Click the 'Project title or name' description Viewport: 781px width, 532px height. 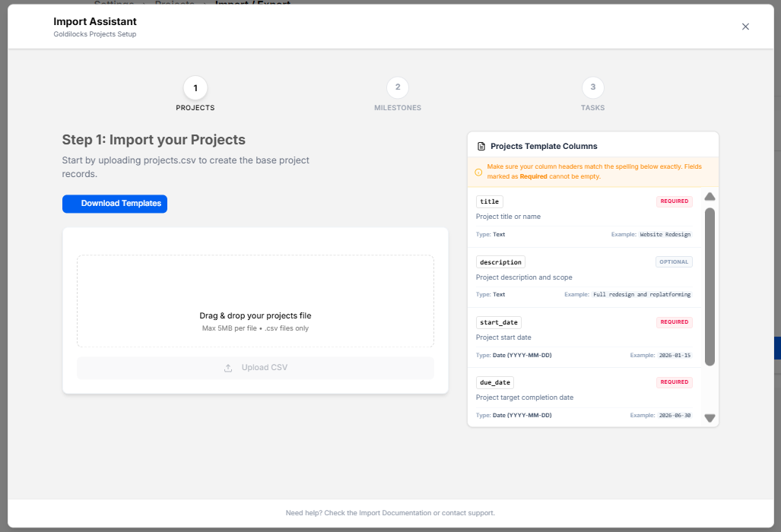pos(508,217)
